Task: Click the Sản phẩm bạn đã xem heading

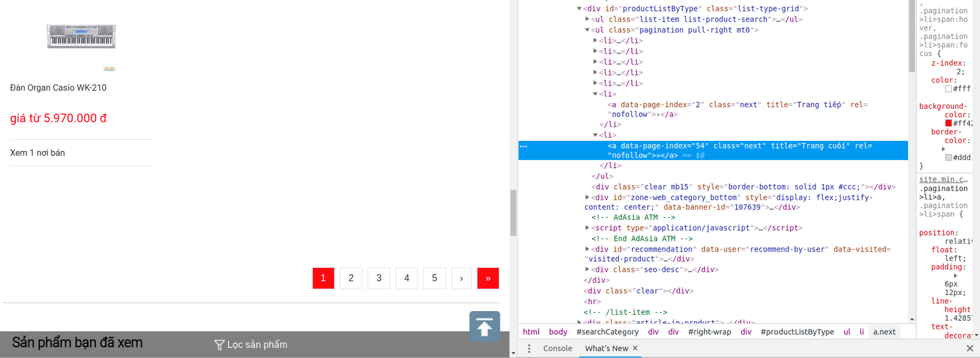Action: [x=77, y=343]
